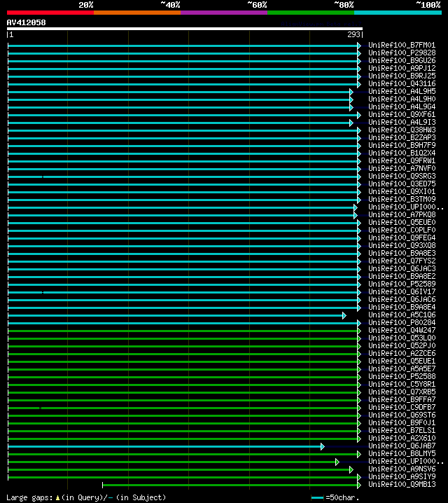
Task: Select UniRef100_B9FFA7 hit name
Action: [402, 399]
